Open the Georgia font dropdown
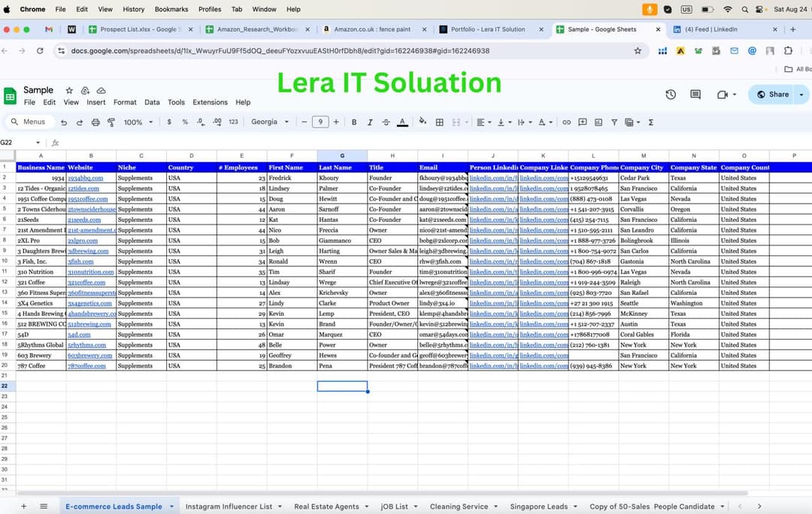 [267, 122]
